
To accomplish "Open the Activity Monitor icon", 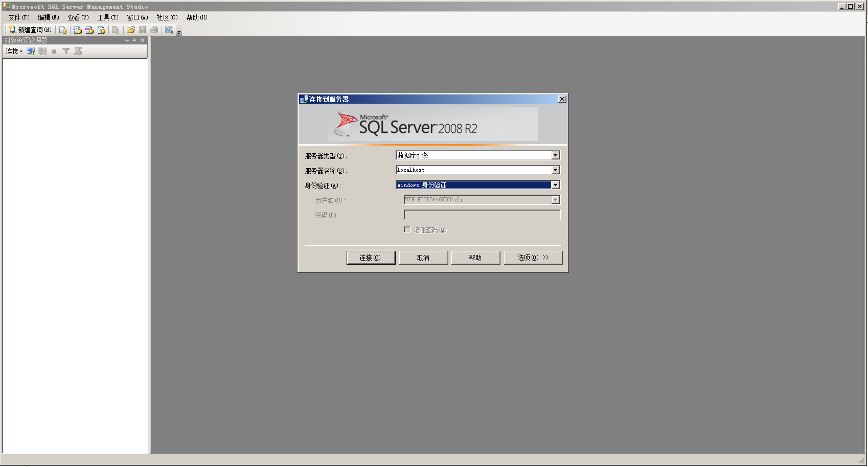I will [169, 30].
